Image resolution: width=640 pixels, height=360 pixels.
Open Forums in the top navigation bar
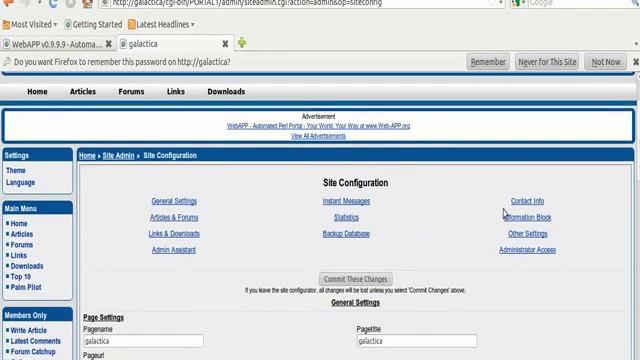pos(131,91)
